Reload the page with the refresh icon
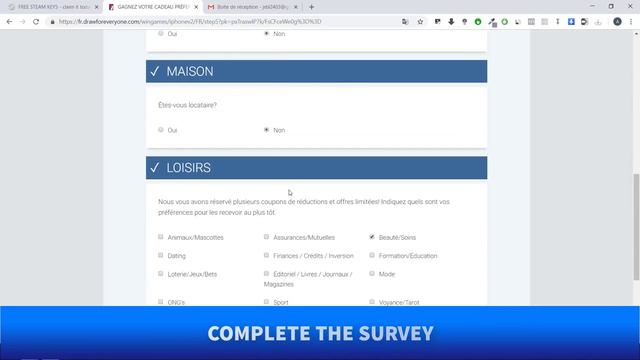Screen dimensions: 640x360 pyautogui.click(x=36, y=22)
